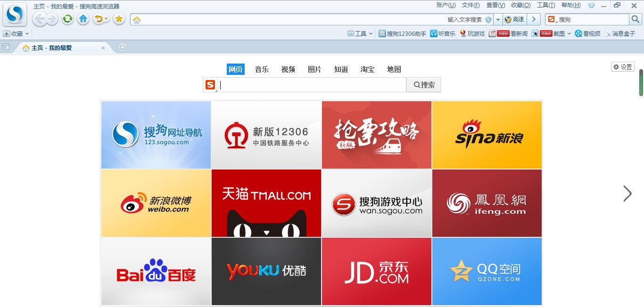Close the 主页 - 我的最爱 tab
Screen dimensions: 644x307
point(103,48)
